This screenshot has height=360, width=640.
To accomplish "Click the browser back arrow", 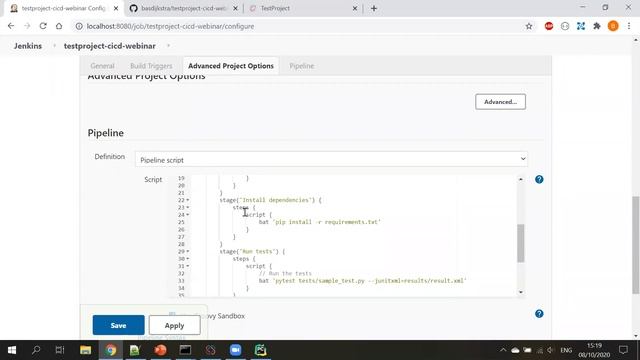I will 11,26.
